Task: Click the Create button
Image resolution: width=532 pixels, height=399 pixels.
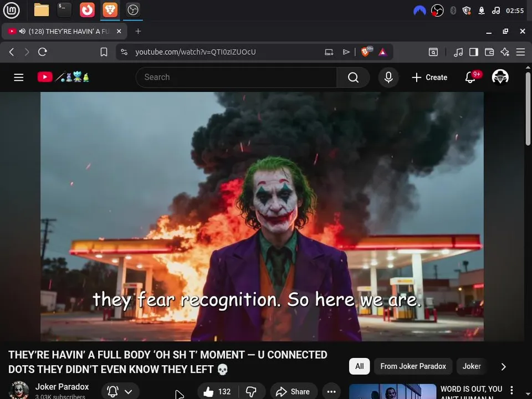Action: [429, 78]
